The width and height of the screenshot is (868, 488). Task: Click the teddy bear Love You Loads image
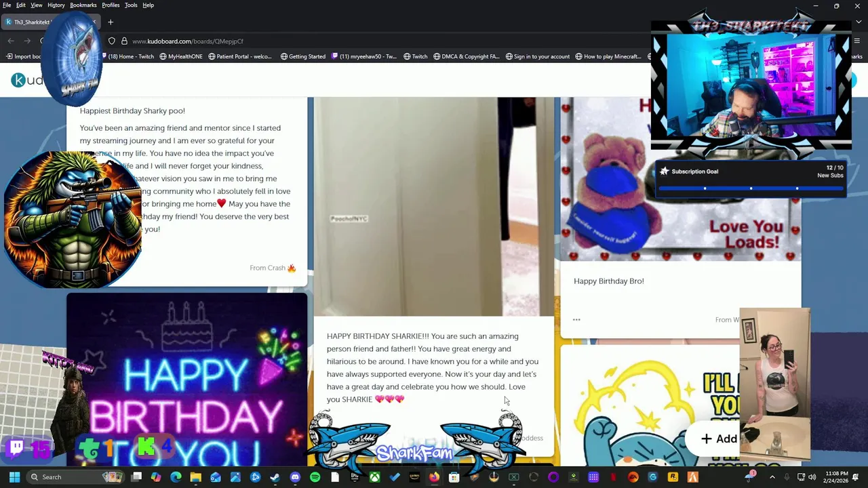click(680, 180)
